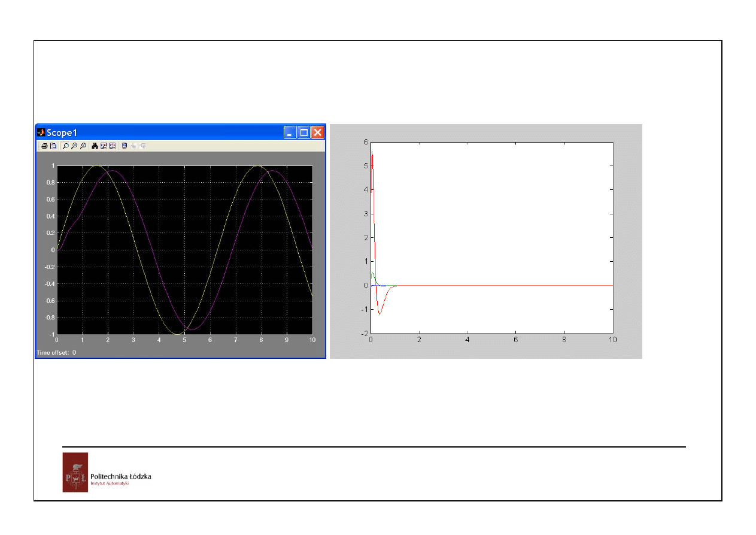Toggle the Zoom X-axis tool
Viewport: 756px width, 535px height.
pyautogui.click(x=74, y=146)
